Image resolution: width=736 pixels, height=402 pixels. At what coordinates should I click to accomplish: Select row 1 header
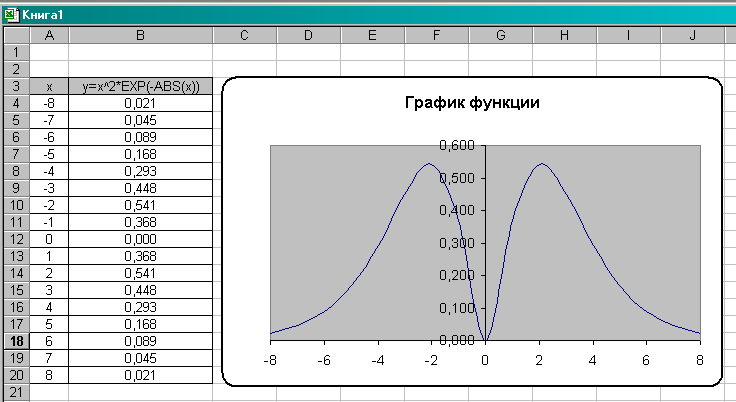tap(16, 52)
